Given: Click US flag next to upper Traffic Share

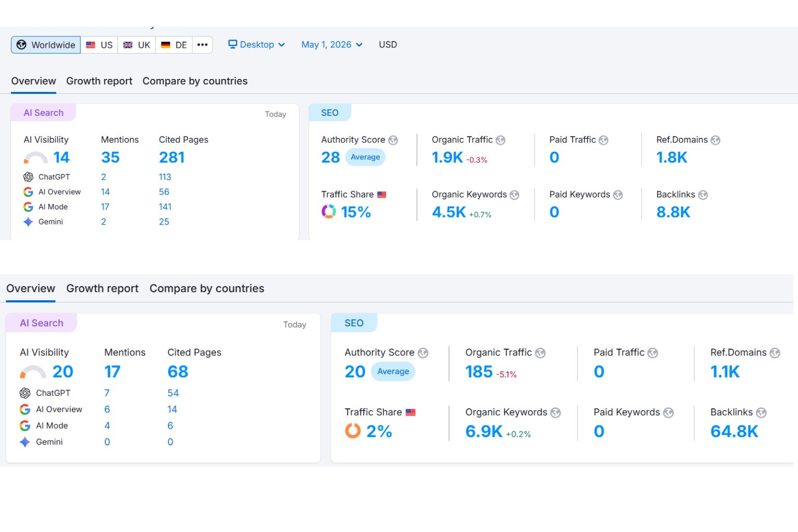Looking at the screenshot, I should (x=382, y=195).
